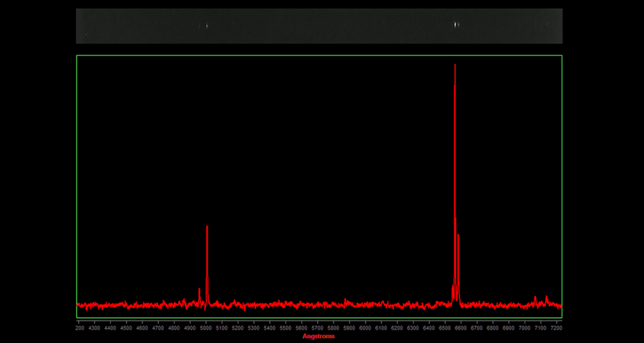Screen dimensions: 644x343
Task: Click the secondary peak right of 6560 line
Action: [458, 235]
